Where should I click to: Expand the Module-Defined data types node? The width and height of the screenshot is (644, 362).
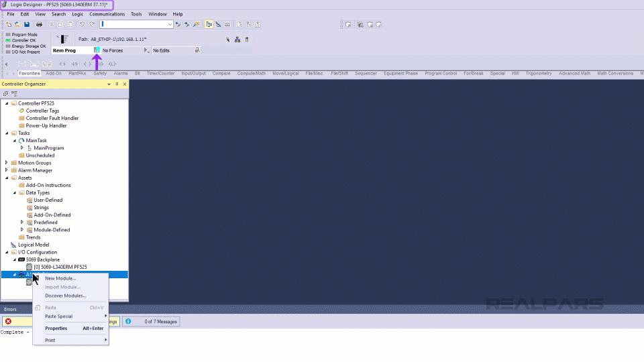pyautogui.click(x=22, y=230)
